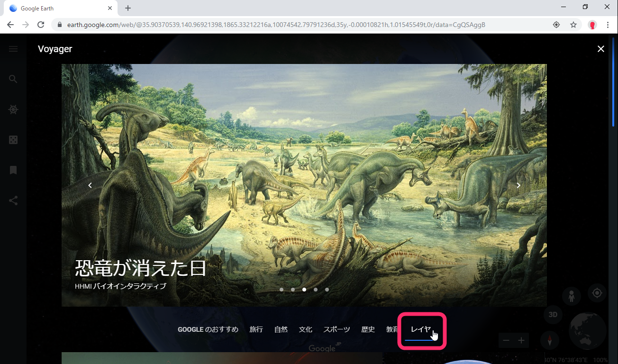Go back with the browser back arrow

(x=10, y=25)
